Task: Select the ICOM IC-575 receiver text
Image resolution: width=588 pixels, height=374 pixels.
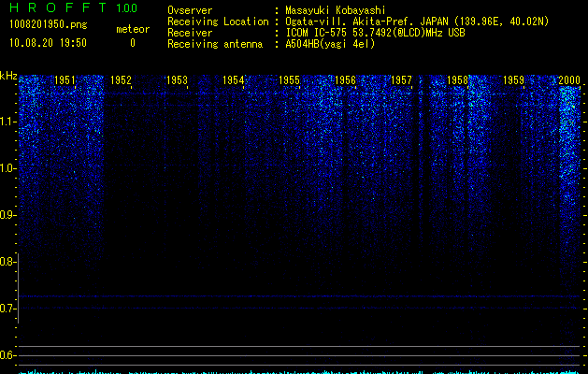Action: click(375, 33)
